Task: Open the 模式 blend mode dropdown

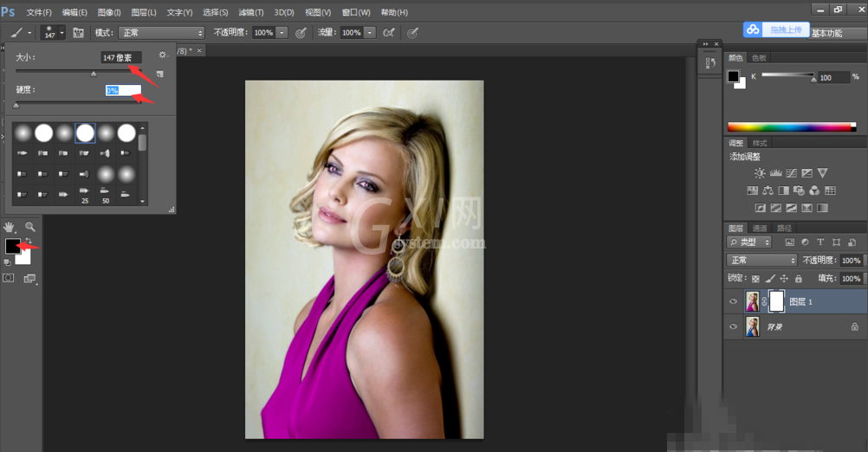Action: click(162, 33)
